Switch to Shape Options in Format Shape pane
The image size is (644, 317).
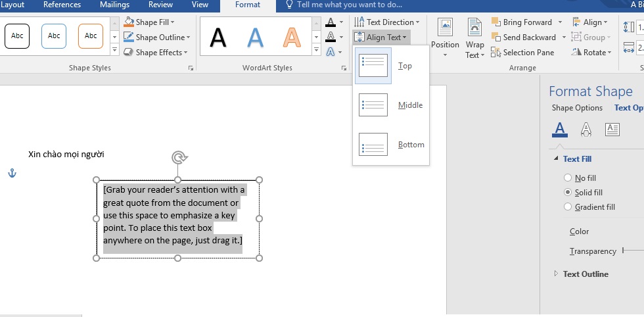click(x=577, y=108)
